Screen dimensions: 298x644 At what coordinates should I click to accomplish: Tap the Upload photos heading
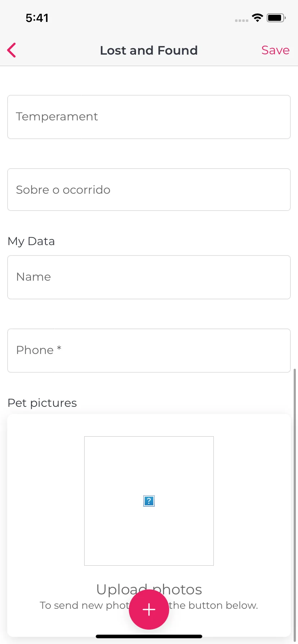149,589
